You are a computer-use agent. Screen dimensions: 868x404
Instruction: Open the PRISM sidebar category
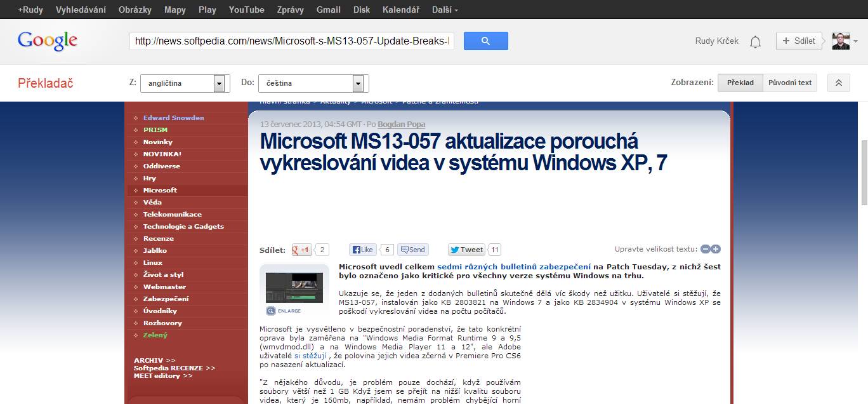(155, 130)
